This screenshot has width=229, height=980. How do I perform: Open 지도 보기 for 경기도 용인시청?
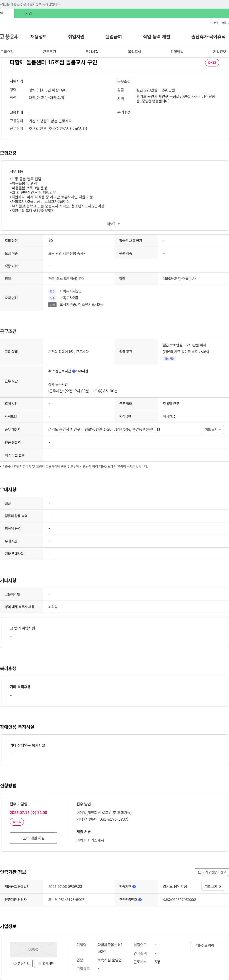[x=213, y=886]
